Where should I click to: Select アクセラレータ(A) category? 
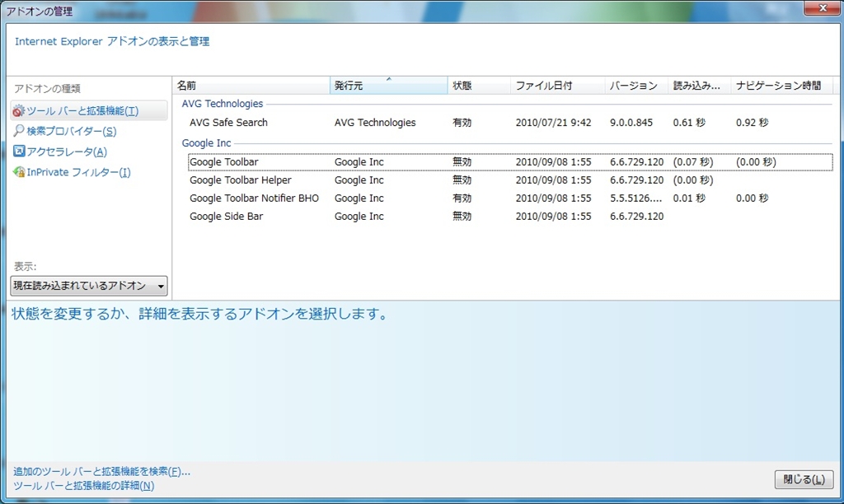pos(67,152)
